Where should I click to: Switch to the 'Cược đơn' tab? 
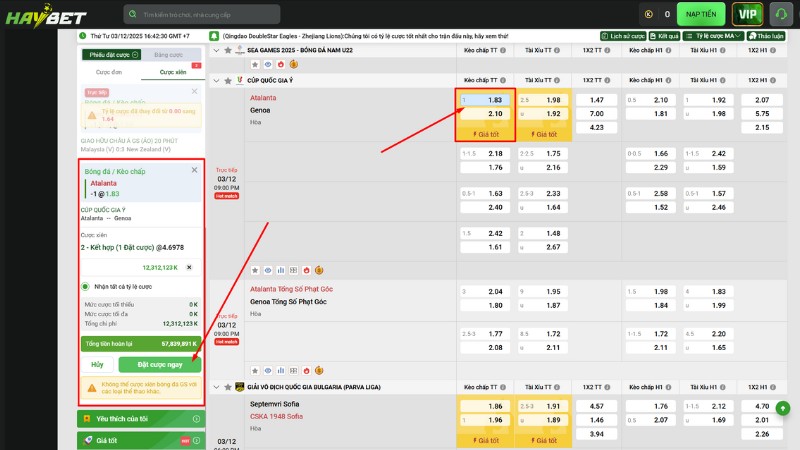108,72
